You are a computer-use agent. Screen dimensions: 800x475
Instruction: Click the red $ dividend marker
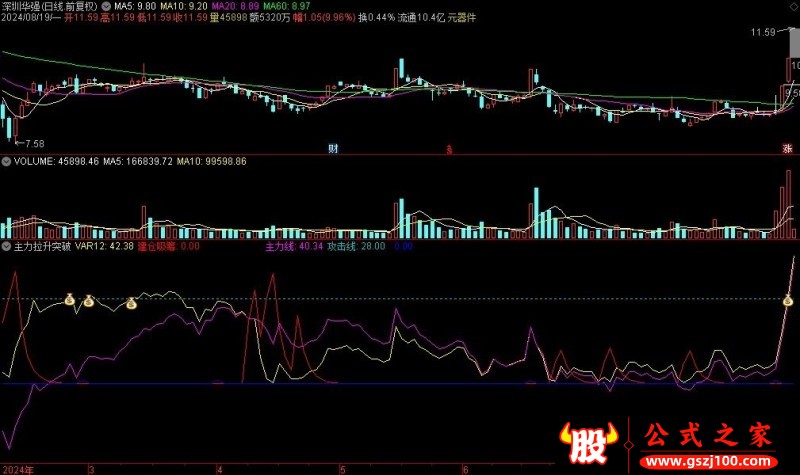pos(449,149)
